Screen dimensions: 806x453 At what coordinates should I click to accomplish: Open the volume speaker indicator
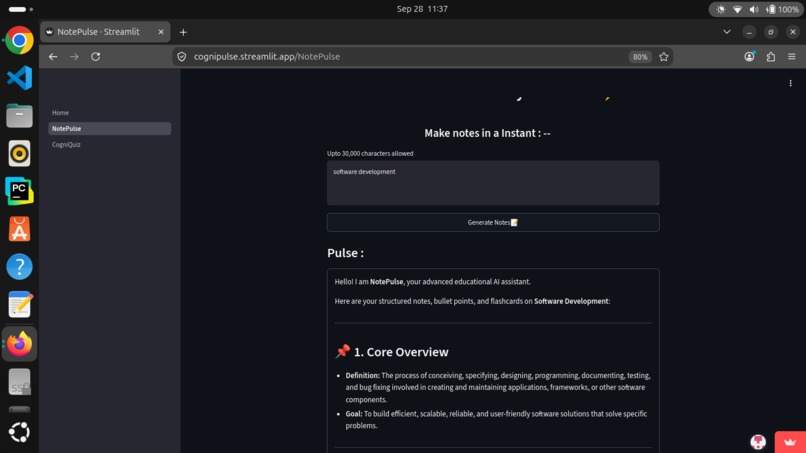click(754, 9)
